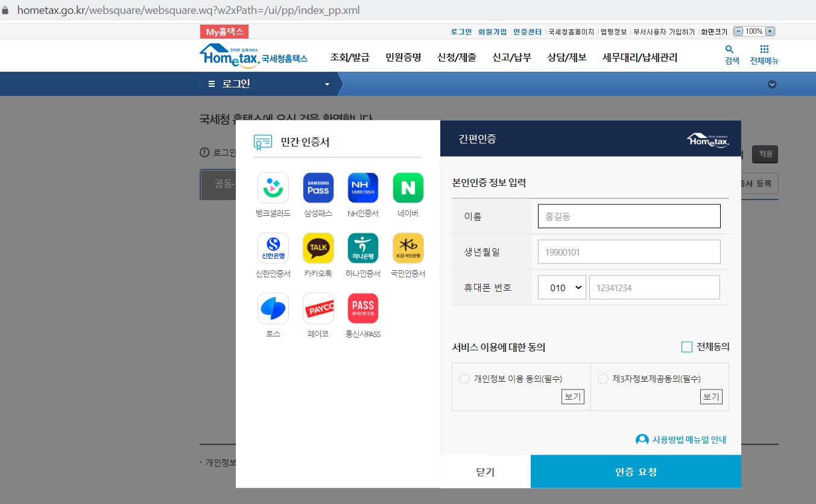The height and width of the screenshot is (504, 816).
Task: Click the 생년월일 input field
Action: tap(629, 252)
